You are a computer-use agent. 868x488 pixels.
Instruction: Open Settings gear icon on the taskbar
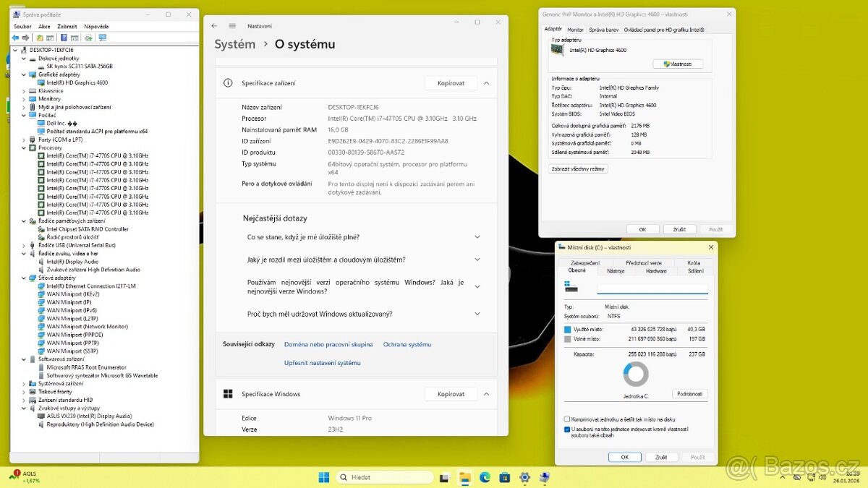click(525, 477)
